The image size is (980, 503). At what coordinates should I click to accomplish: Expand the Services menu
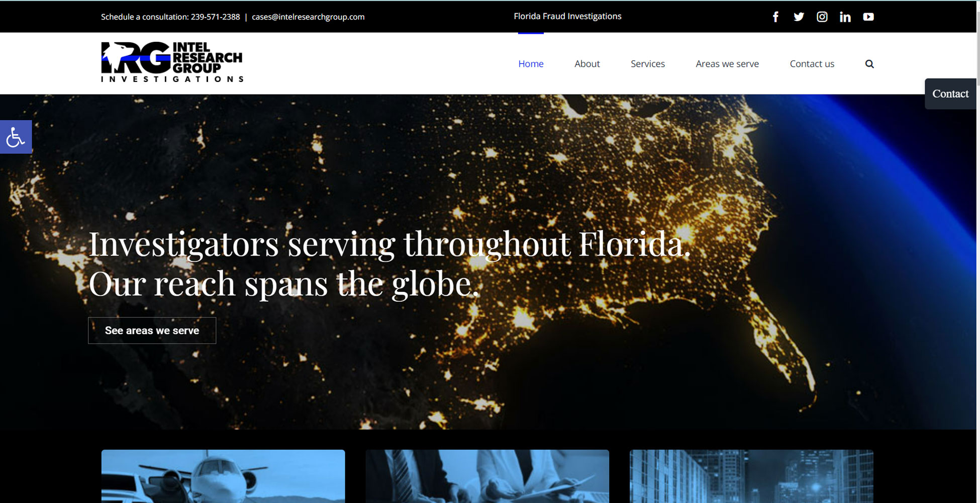(647, 64)
